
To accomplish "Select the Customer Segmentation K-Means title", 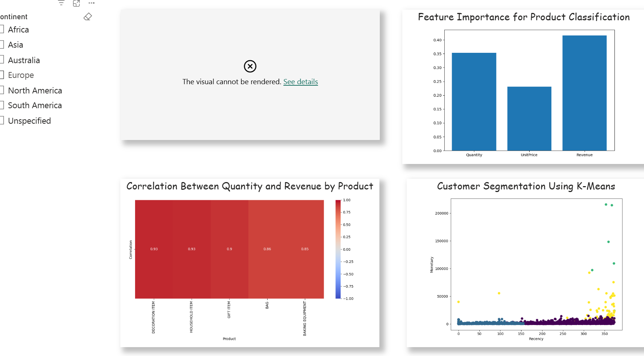I will click(526, 186).
